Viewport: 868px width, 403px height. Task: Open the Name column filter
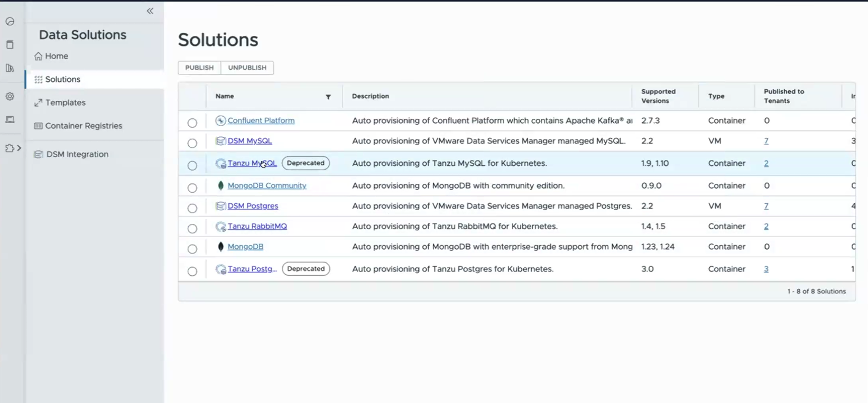328,97
